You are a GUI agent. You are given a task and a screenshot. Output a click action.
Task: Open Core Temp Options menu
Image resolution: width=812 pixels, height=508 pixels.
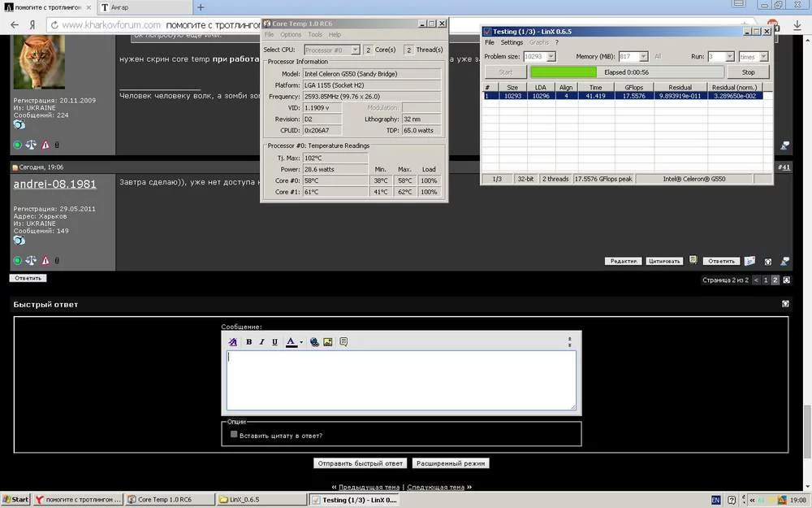coord(291,35)
